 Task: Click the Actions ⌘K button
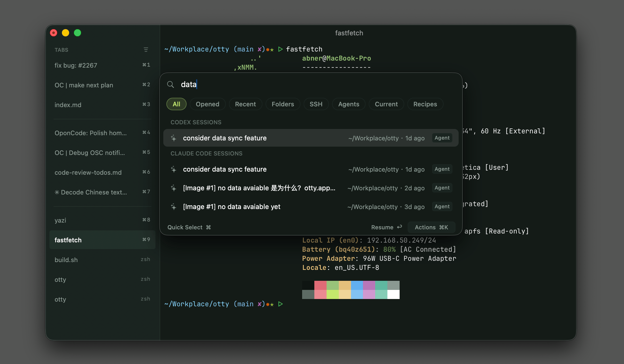pyautogui.click(x=432, y=227)
